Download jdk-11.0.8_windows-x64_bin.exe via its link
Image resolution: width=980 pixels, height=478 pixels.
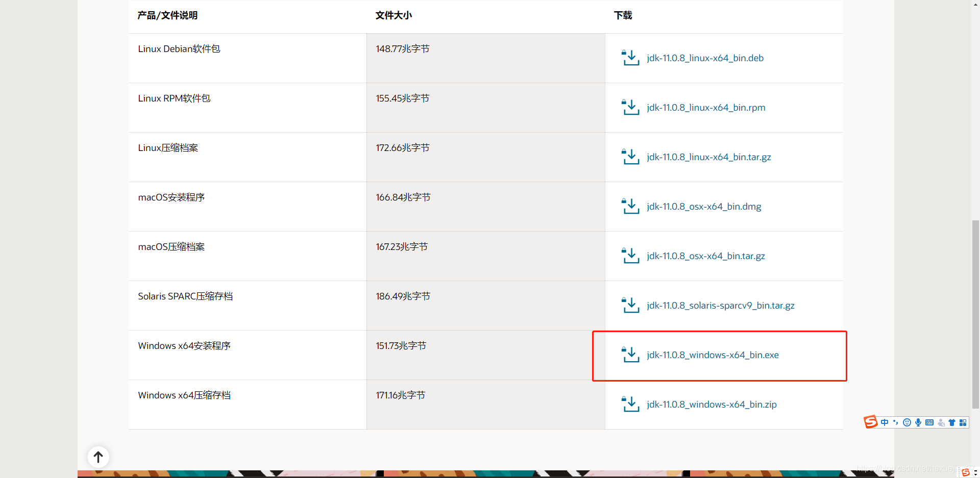click(713, 355)
